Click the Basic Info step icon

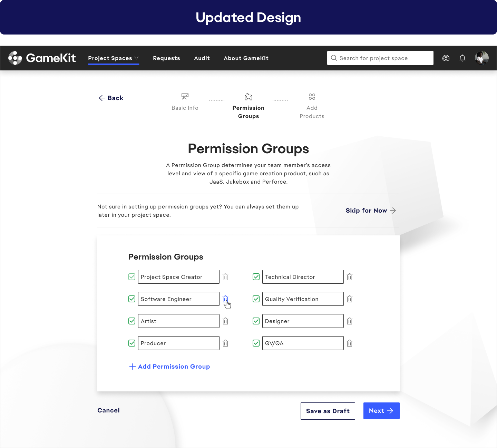(x=185, y=97)
